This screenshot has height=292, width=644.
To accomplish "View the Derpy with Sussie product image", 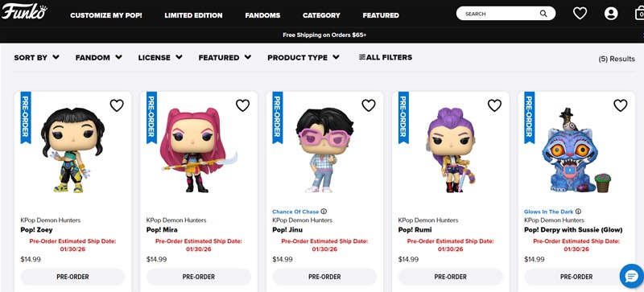I will (x=576, y=150).
